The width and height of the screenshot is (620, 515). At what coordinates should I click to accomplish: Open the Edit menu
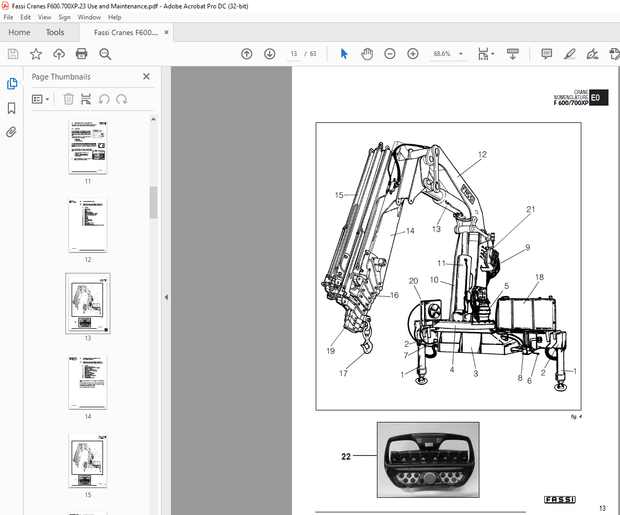[26, 17]
